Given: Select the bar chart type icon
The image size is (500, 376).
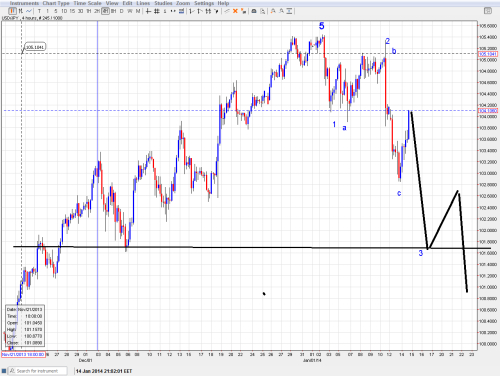Looking at the screenshot, I should pyautogui.click(x=21, y=11).
